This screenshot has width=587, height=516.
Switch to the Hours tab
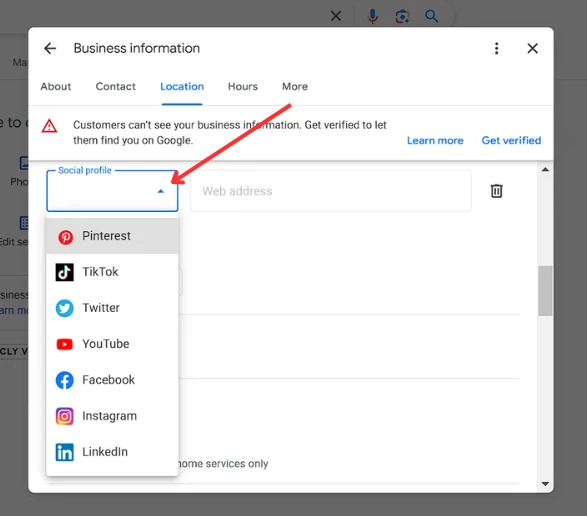click(243, 86)
